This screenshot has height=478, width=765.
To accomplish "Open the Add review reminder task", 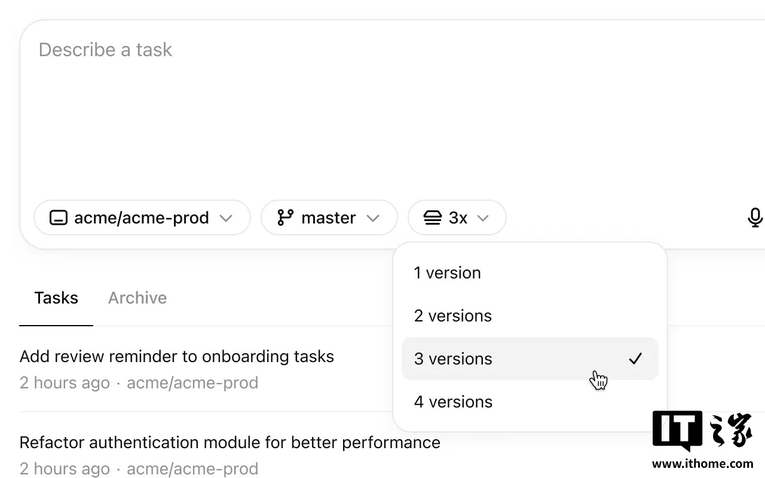I will [x=177, y=356].
